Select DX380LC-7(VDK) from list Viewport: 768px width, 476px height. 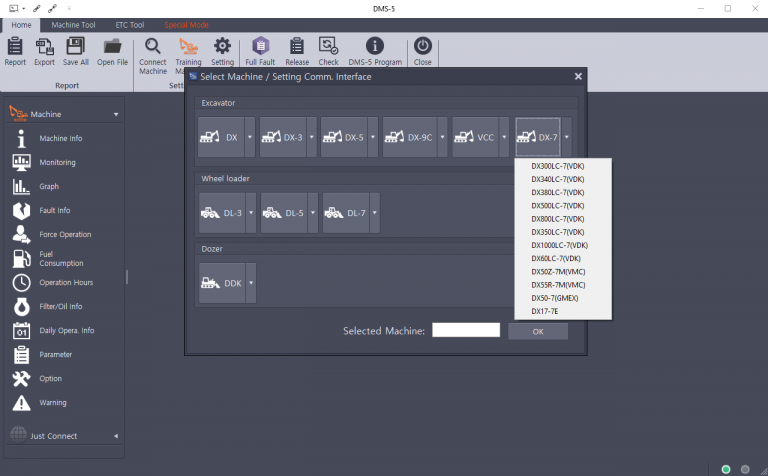558,192
